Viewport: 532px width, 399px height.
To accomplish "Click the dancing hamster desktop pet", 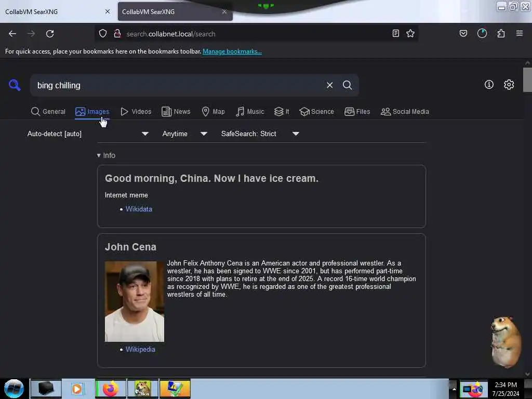I will (506, 342).
